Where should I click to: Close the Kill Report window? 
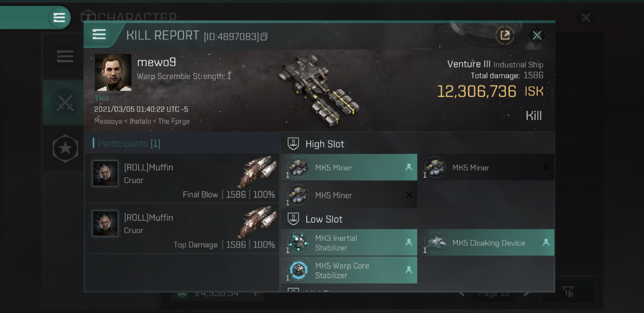537,35
